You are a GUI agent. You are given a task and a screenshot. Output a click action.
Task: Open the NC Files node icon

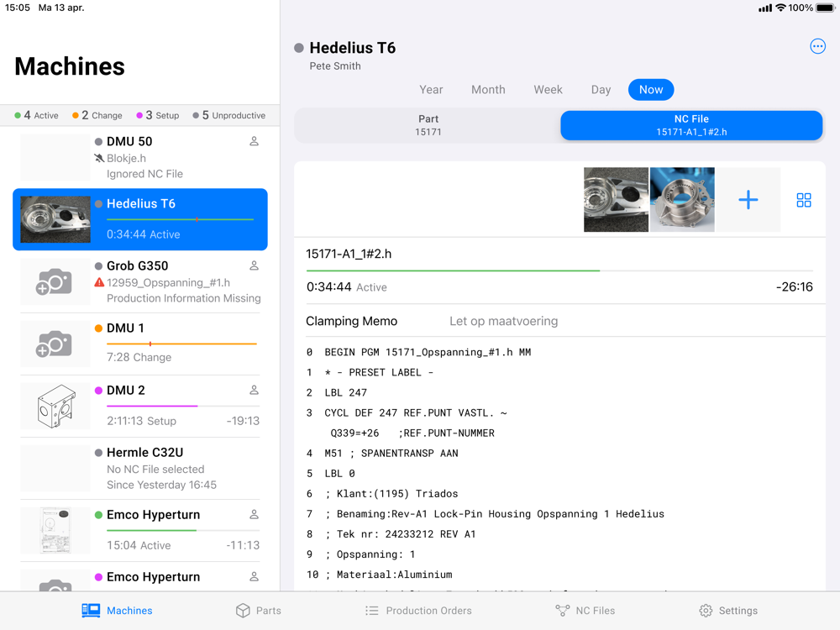pos(562,610)
